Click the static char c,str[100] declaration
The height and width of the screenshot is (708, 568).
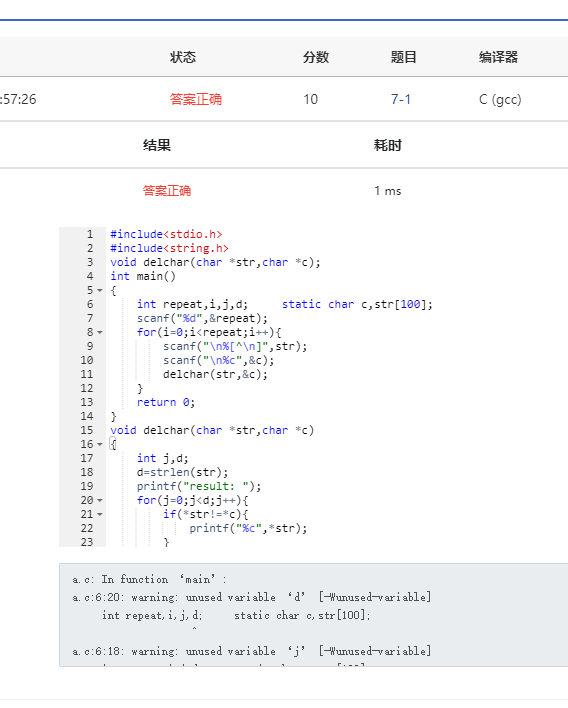tap(357, 304)
